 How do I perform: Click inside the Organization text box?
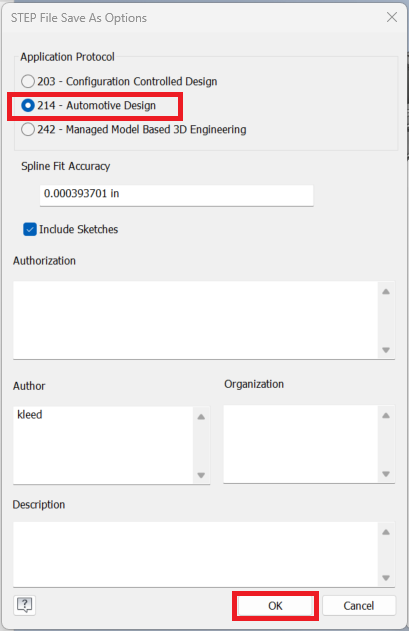click(301, 444)
